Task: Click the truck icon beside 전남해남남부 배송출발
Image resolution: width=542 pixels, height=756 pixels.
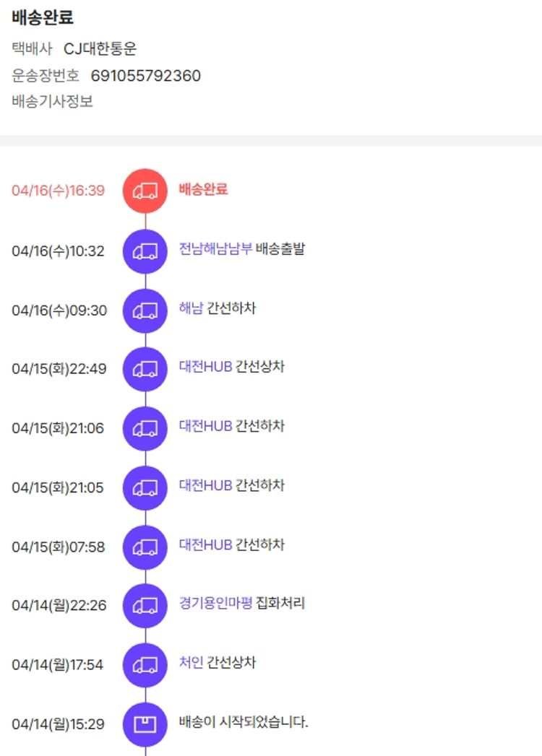Action: pyautogui.click(x=145, y=251)
